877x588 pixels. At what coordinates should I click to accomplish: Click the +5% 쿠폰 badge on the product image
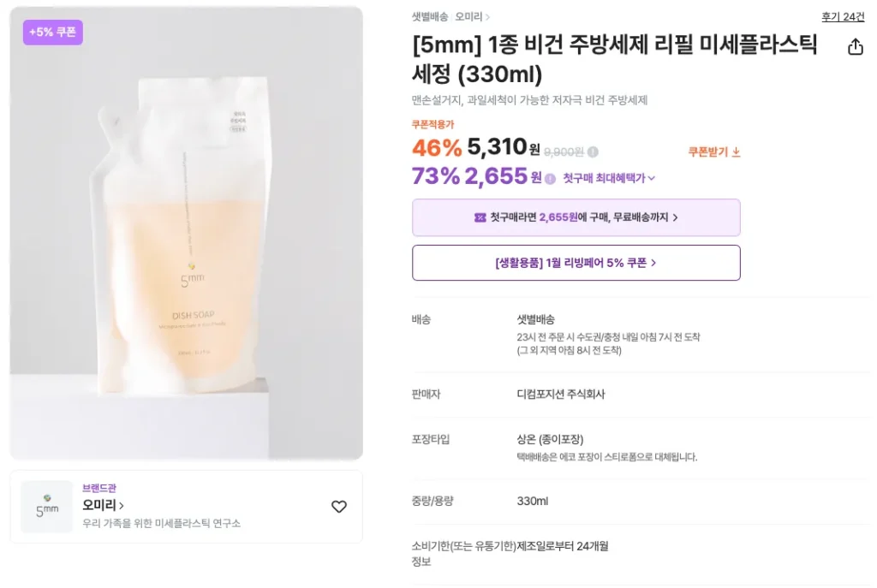pyautogui.click(x=52, y=33)
